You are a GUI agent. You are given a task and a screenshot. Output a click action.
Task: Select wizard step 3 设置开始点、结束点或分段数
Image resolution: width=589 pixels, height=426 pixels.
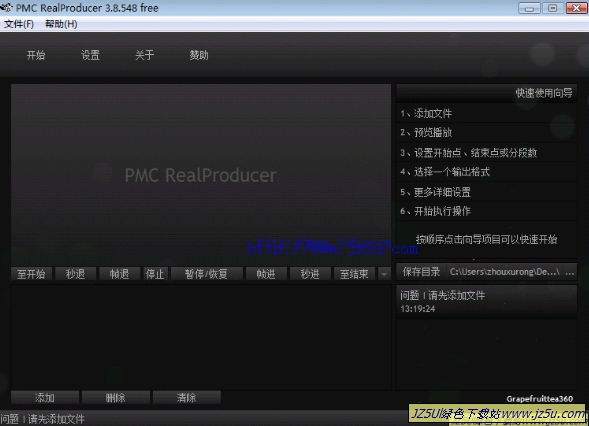coord(486,152)
